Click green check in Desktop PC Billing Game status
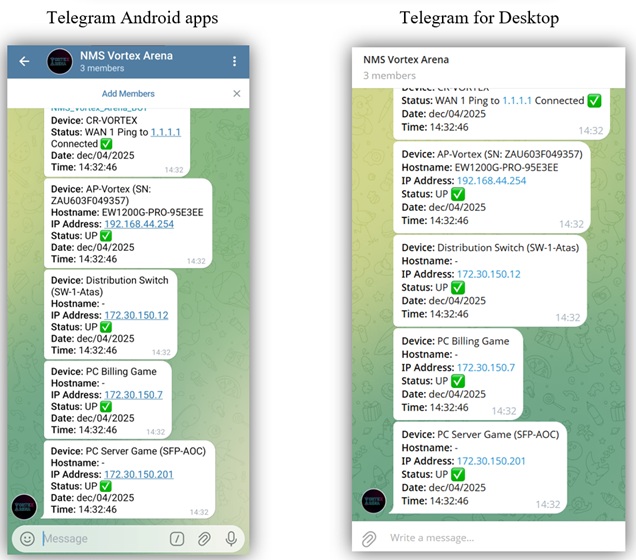Screen dimensions: 636x560 click(x=458, y=381)
